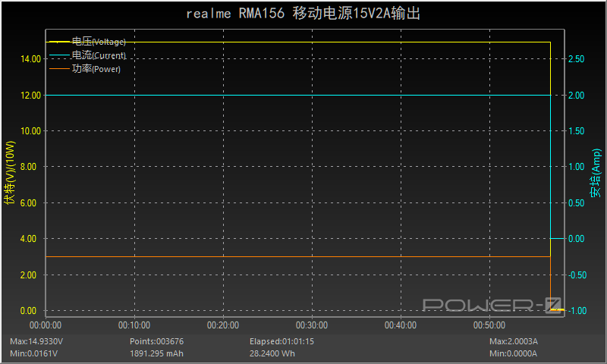Click the 14.00 left axis label
This screenshot has width=607, height=364.
coord(30,59)
